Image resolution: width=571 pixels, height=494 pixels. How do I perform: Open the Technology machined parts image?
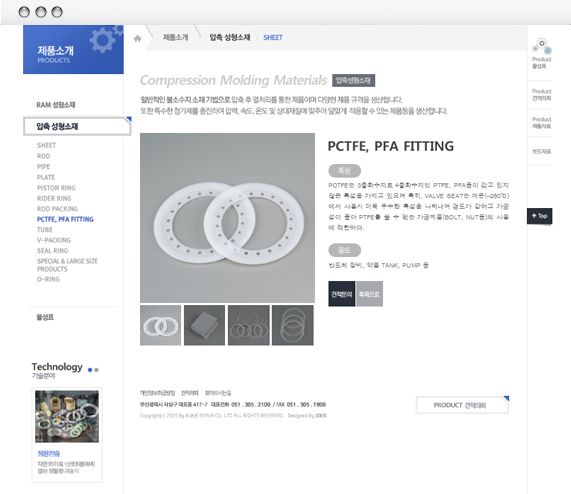click(67, 416)
